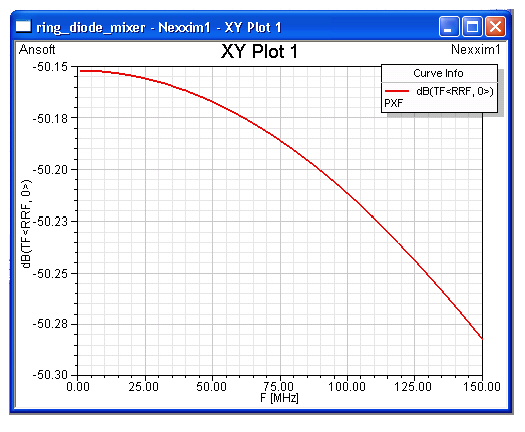This screenshot has height=432, width=525.
Task: Click the -50.25 y-axis tick label
Action: pyautogui.click(x=51, y=274)
